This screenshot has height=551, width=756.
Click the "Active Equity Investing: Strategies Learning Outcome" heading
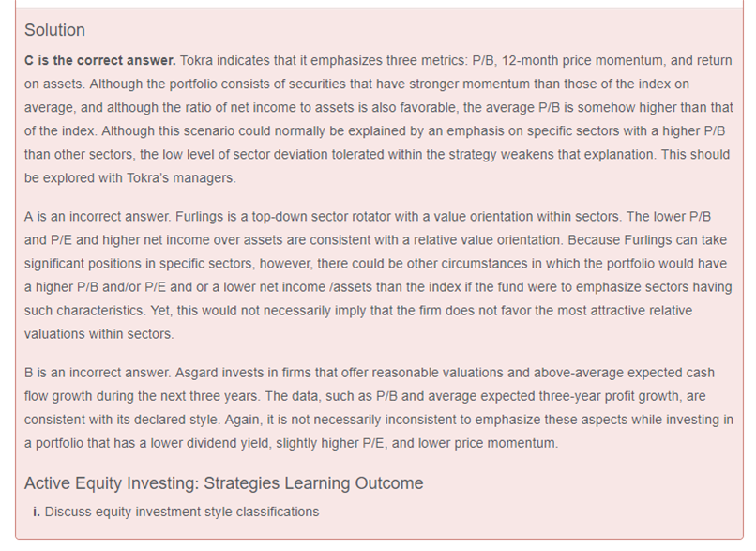point(223,483)
